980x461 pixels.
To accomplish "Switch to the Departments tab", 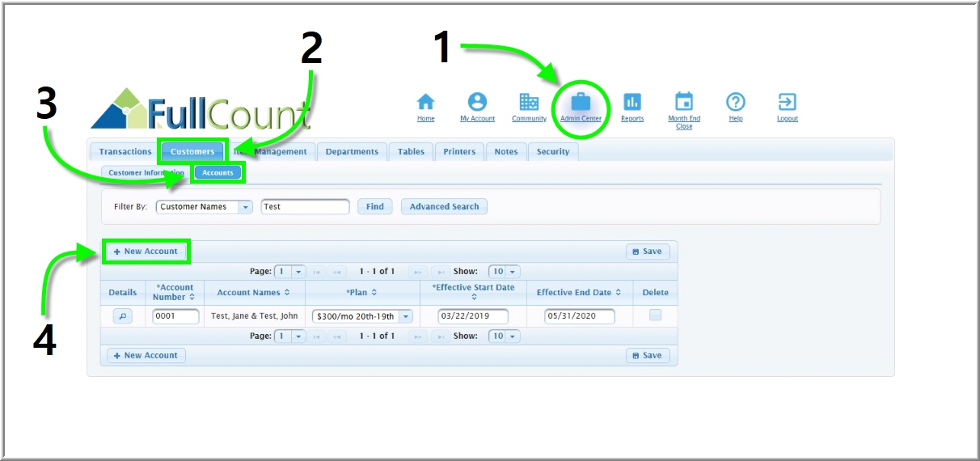I will (x=352, y=152).
